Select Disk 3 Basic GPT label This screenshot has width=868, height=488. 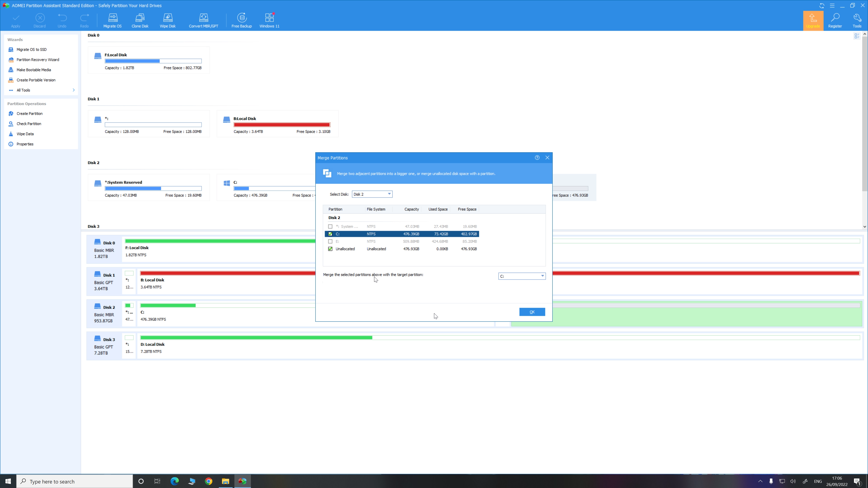click(104, 346)
